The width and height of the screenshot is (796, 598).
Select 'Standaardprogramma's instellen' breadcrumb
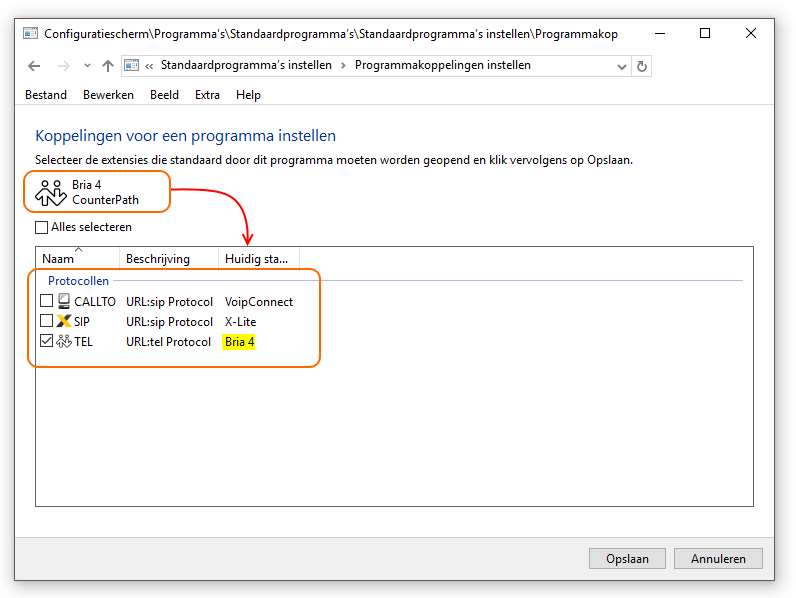(x=246, y=65)
